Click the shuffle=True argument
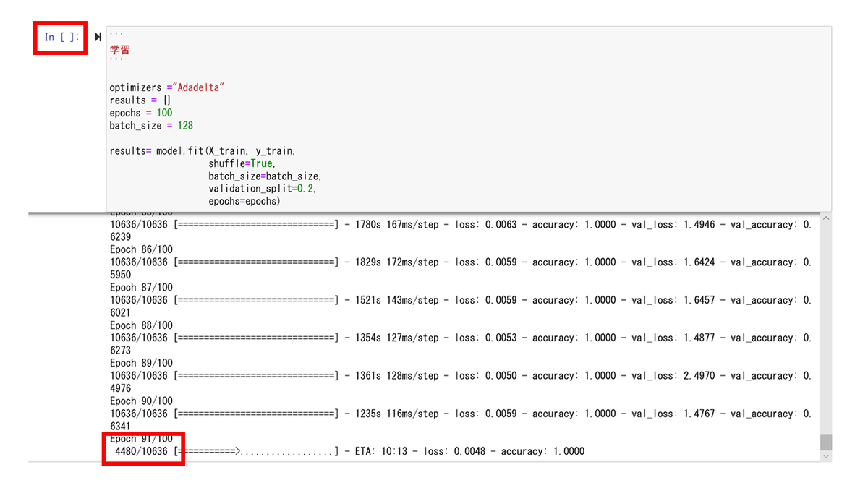 tap(242, 163)
